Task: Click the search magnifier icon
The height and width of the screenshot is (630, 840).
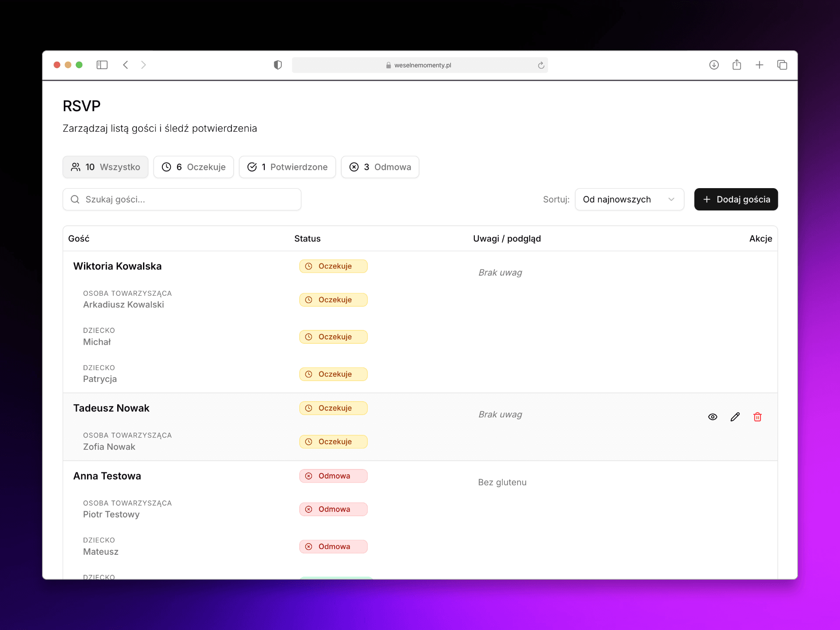Action: click(x=75, y=199)
